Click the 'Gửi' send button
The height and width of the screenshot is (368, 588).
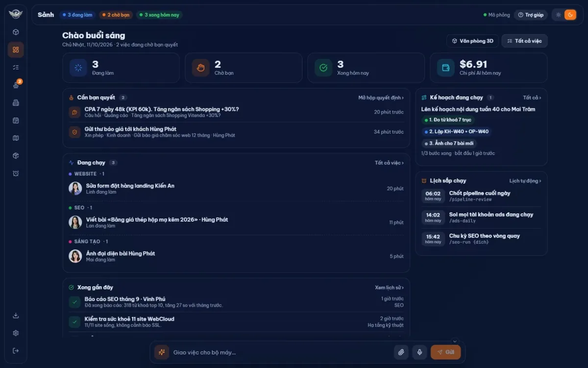(445, 352)
